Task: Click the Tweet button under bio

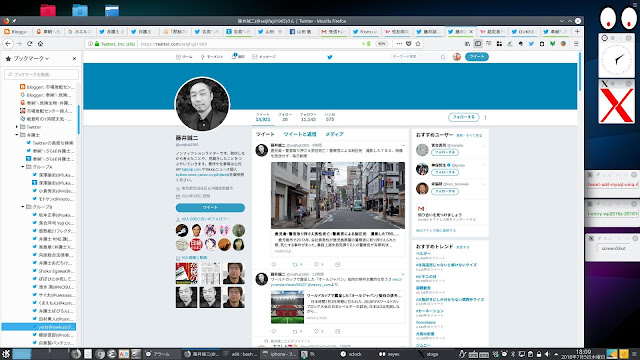Action: pyautogui.click(x=210, y=208)
